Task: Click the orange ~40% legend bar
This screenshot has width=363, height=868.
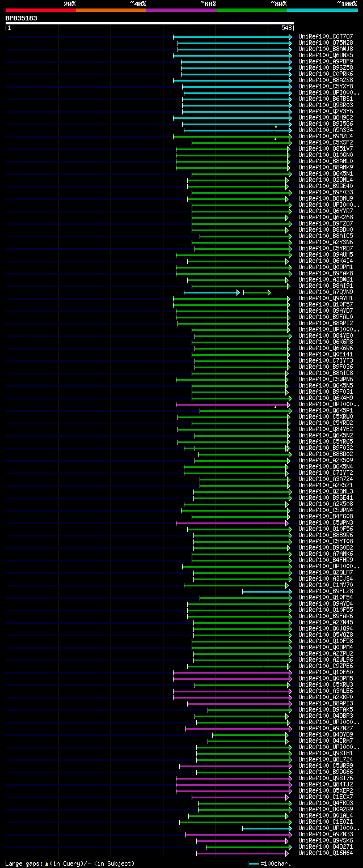Action: (x=111, y=10)
